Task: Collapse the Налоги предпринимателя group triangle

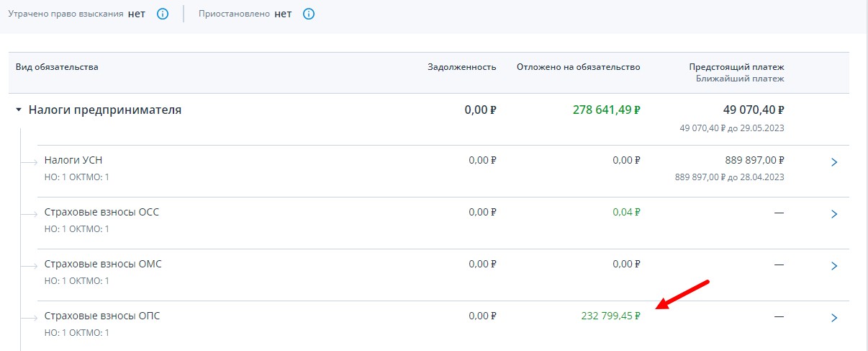Action: click(x=19, y=110)
